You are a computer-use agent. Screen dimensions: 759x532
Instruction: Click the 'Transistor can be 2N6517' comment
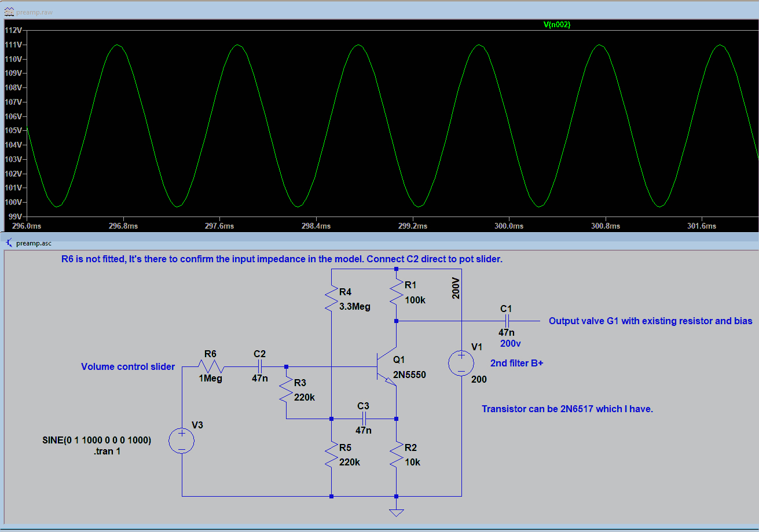pos(567,409)
